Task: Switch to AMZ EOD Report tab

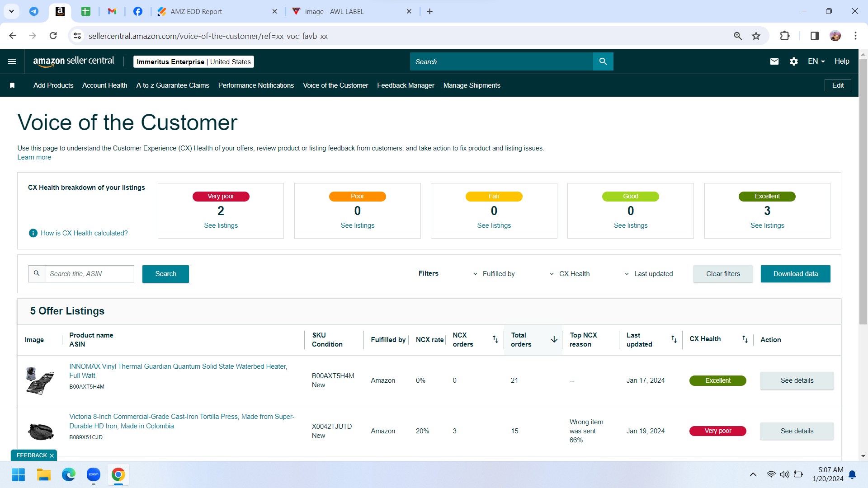Action: (x=217, y=11)
